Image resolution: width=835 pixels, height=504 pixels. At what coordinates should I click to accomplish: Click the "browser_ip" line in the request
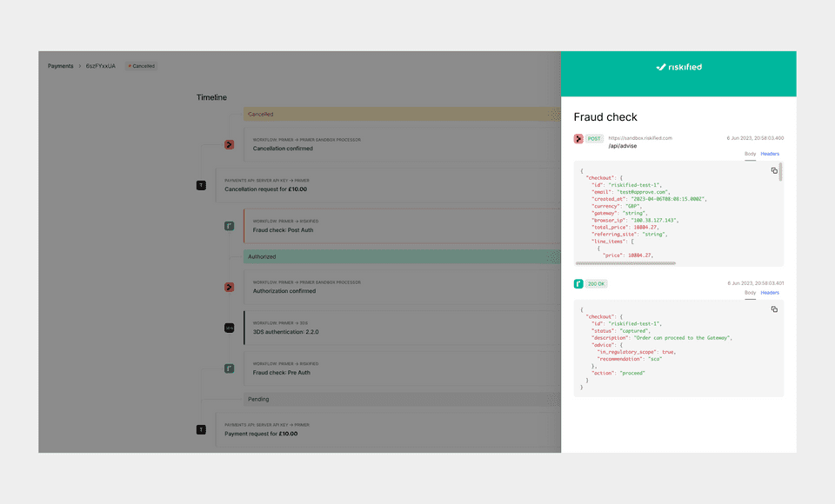click(x=635, y=221)
